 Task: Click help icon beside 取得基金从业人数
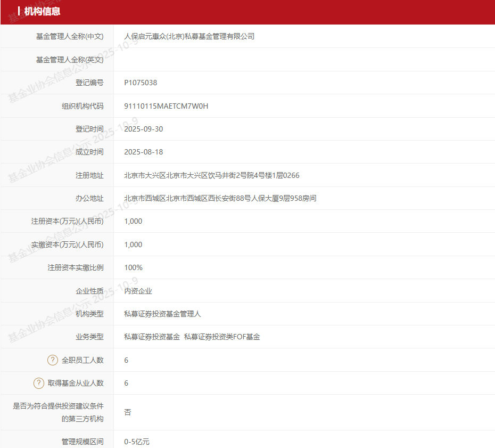point(39,383)
